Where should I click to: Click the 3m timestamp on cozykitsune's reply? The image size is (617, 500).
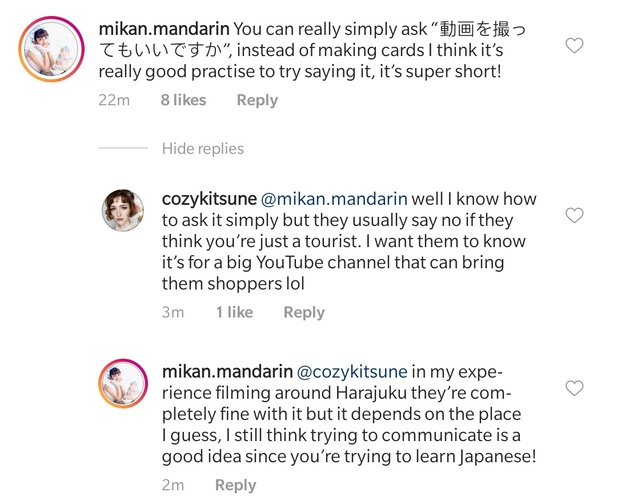pyautogui.click(x=173, y=312)
